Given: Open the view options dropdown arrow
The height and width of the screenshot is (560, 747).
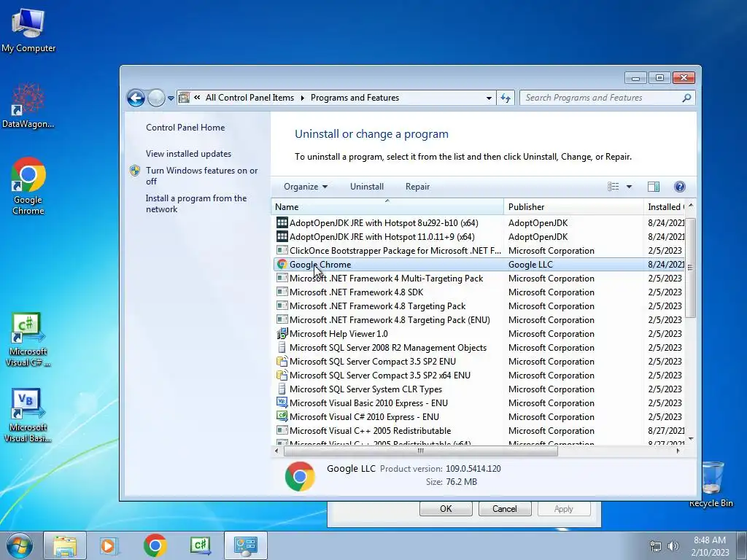Looking at the screenshot, I should point(629,187).
